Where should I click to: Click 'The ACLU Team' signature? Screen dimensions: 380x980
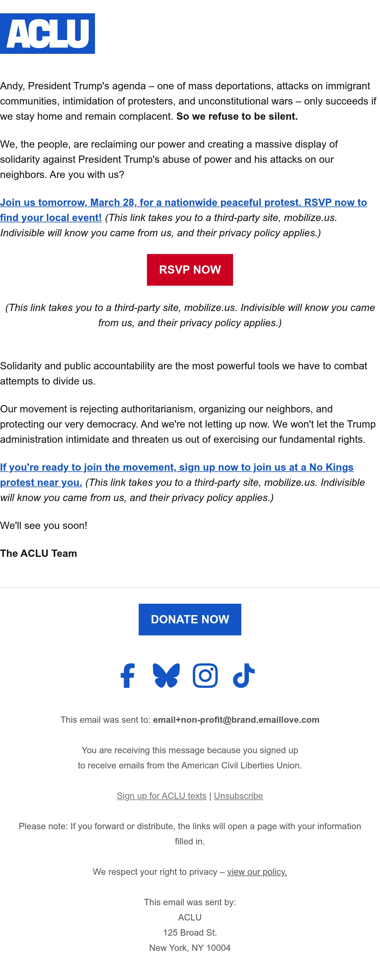coord(38,554)
